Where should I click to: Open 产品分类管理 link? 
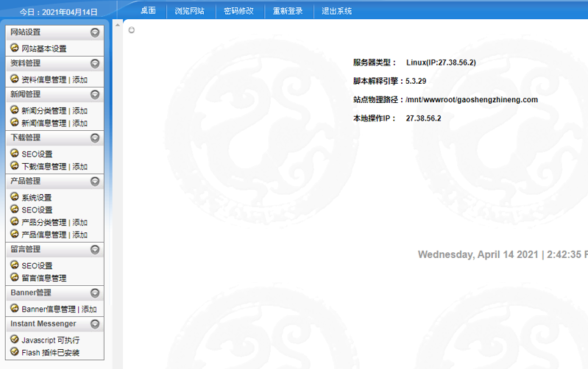(x=44, y=223)
